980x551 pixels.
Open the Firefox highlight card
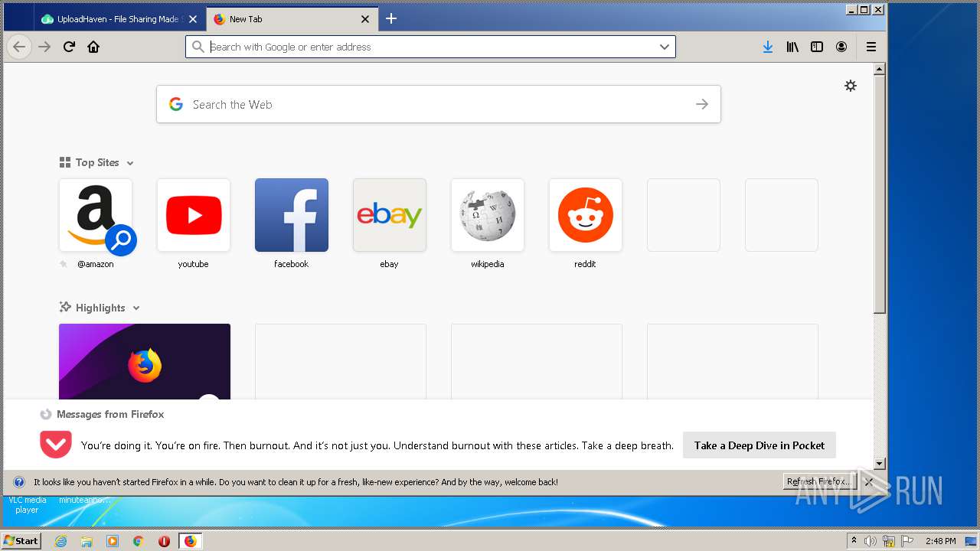145,361
